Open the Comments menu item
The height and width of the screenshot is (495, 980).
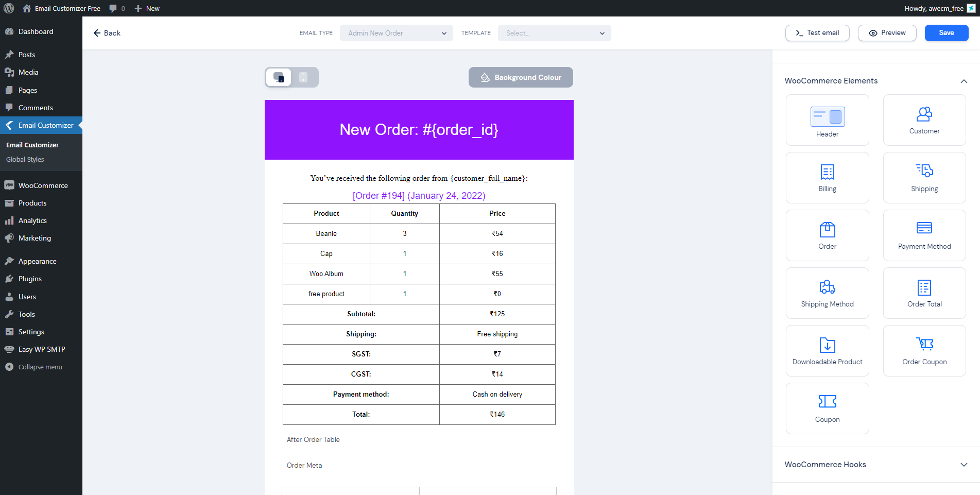(x=41, y=108)
